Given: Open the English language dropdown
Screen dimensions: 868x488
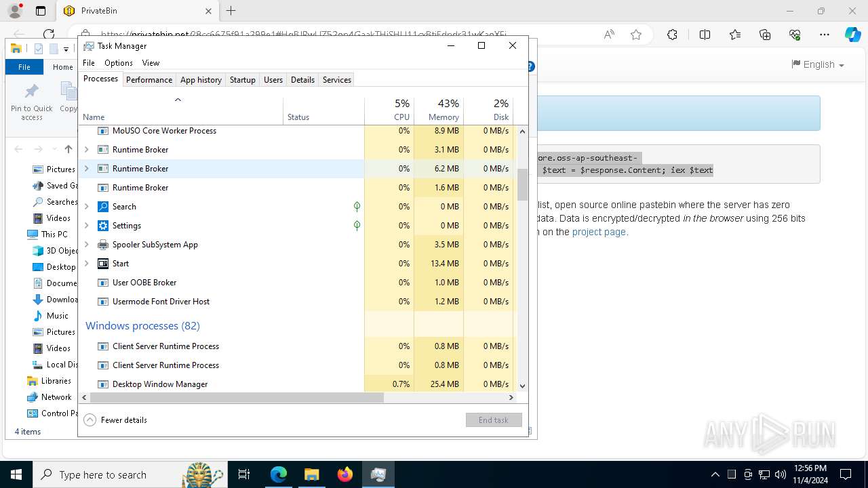Looking at the screenshot, I should (818, 64).
